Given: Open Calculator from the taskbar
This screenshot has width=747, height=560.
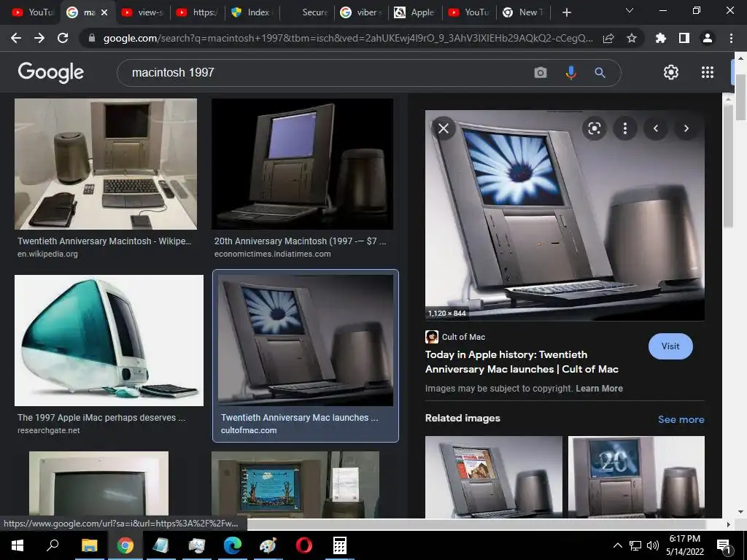Looking at the screenshot, I should click(340, 545).
